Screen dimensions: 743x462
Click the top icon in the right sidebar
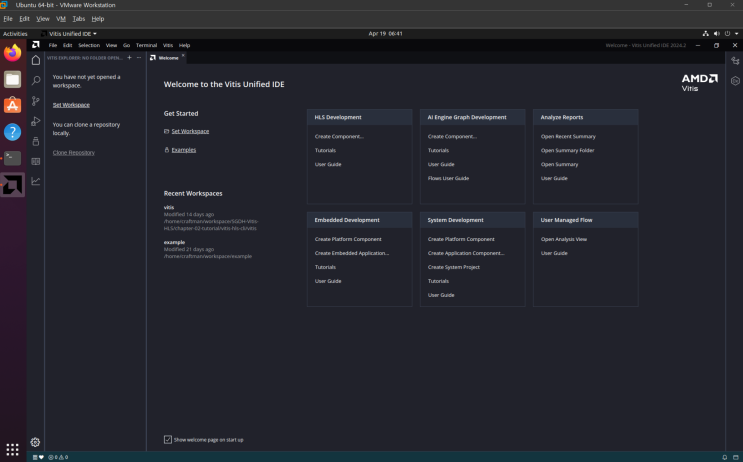pyautogui.click(x=735, y=61)
